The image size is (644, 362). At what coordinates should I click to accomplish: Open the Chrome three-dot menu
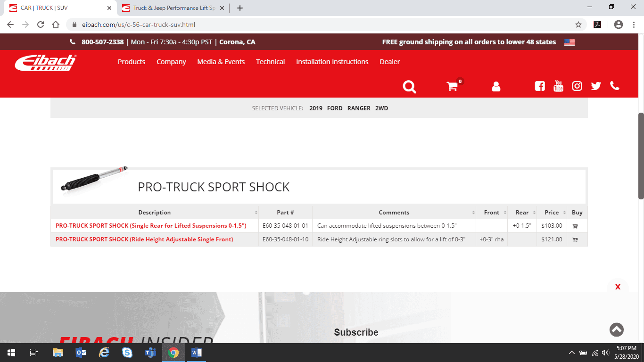[634, 25]
